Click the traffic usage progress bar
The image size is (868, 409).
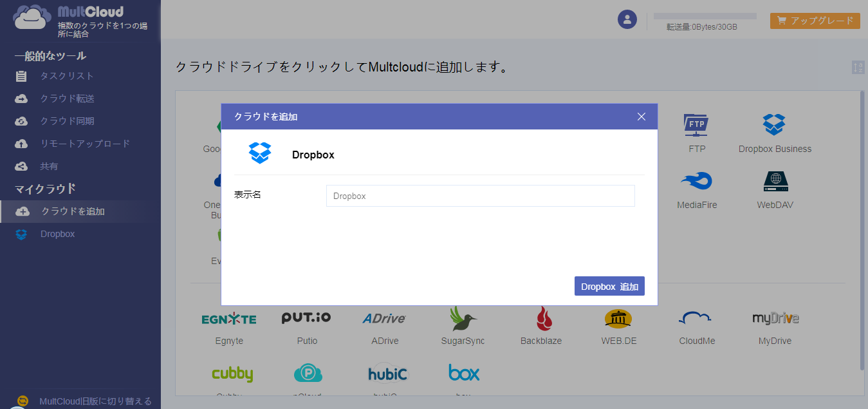(x=705, y=16)
